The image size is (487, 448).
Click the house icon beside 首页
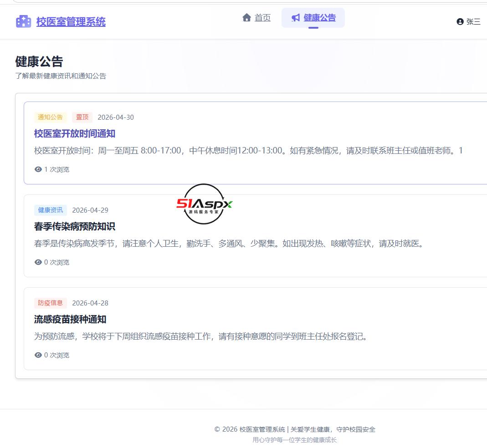tap(246, 18)
